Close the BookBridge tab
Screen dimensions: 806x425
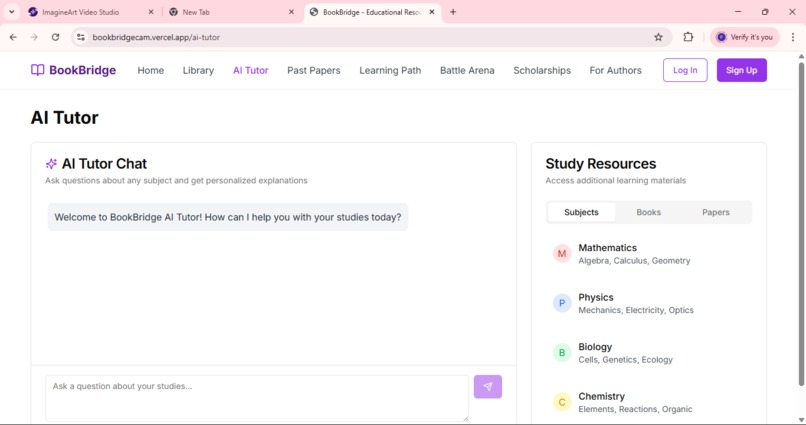click(x=432, y=12)
